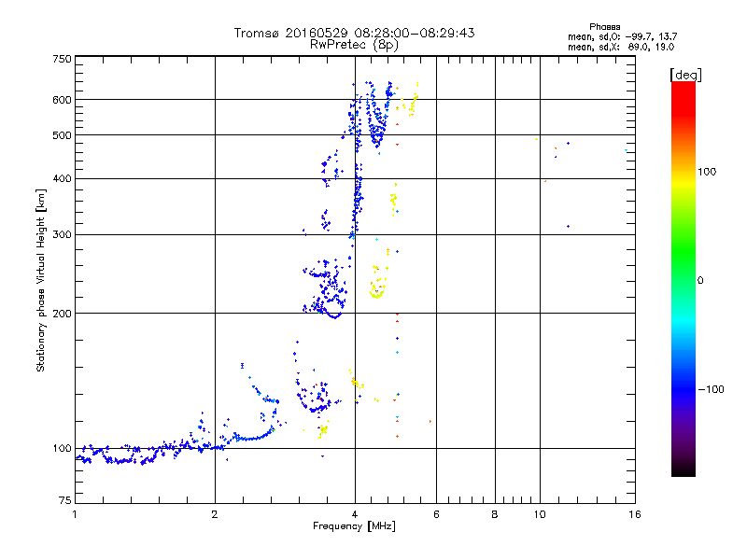
Task: Click the x-axis tick label '8'
Action: pos(495,514)
